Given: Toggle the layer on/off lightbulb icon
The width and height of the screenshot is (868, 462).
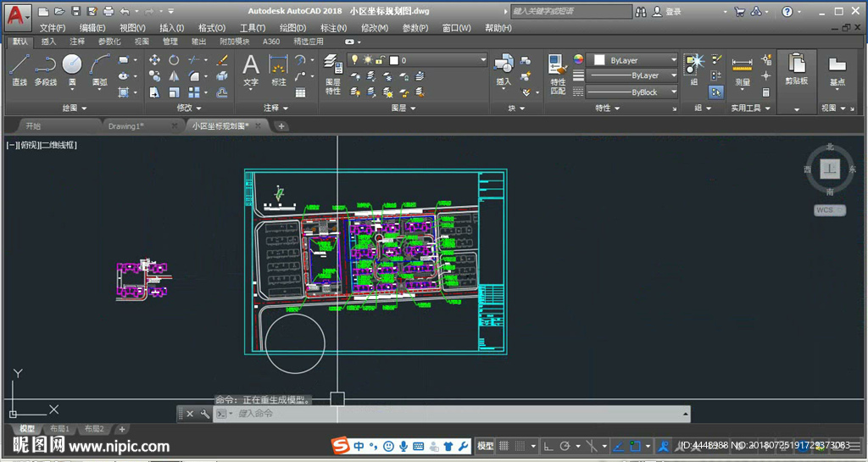Looking at the screenshot, I should point(355,60).
